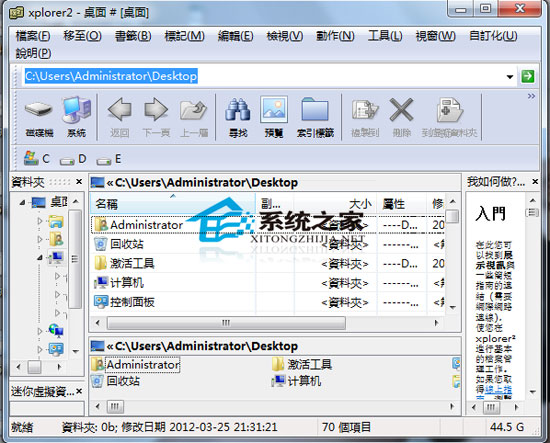Click the 44.5 G free space status
This screenshot has width=550, height=443.
tap(507, 427)
